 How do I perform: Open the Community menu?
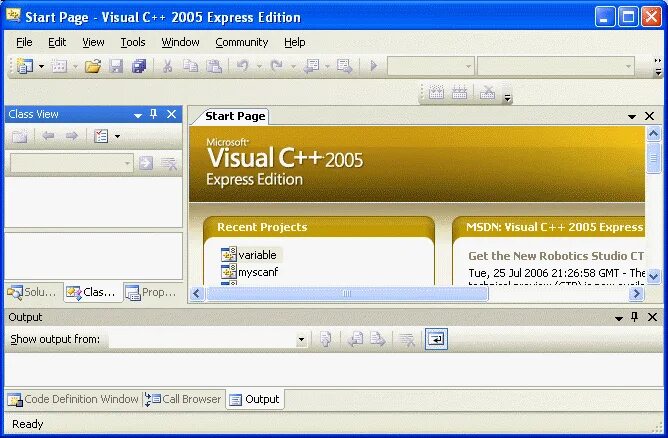[x=241, y=42]
